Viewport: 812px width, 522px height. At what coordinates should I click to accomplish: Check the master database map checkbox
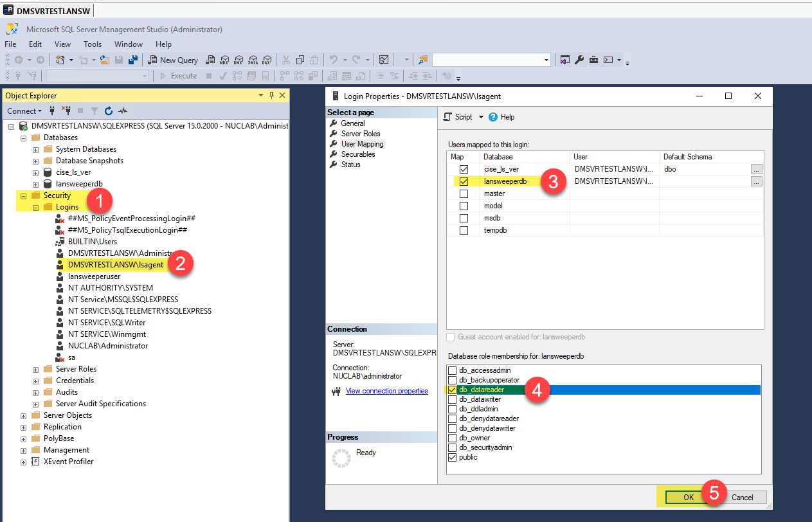pos(464,194)
